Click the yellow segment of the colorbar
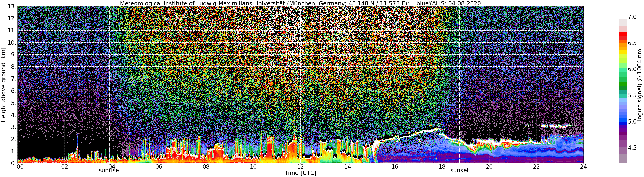Screen dimensions: 644x177 (x=623, y=53)
